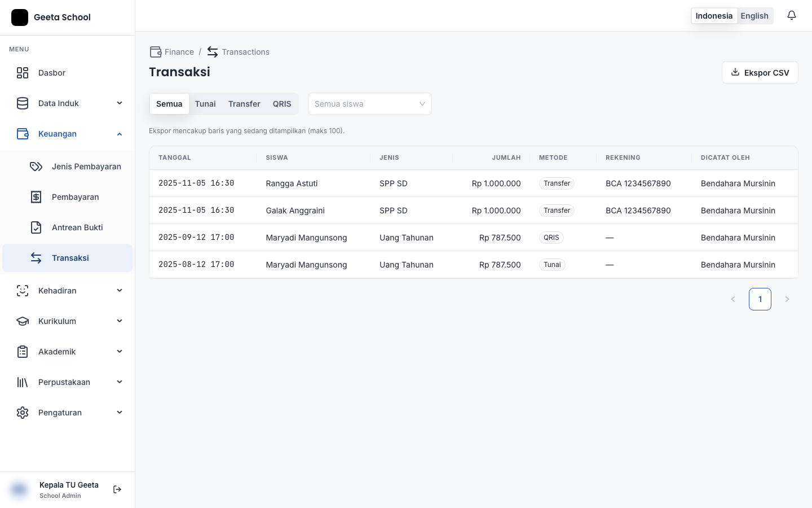Click next page arrow in pagination
This screenshot has width=812, height=508.
tap(787, 299)
